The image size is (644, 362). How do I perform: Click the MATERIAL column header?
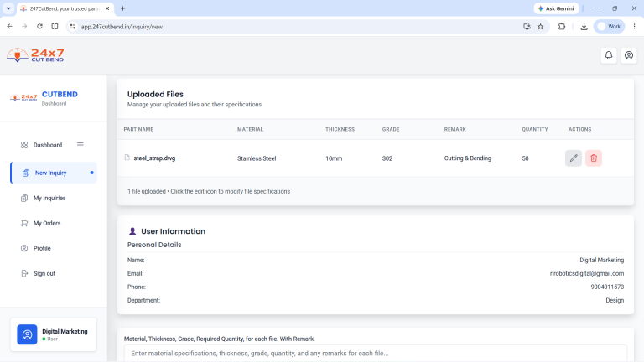pyautogui.click(x=250, y=129)
